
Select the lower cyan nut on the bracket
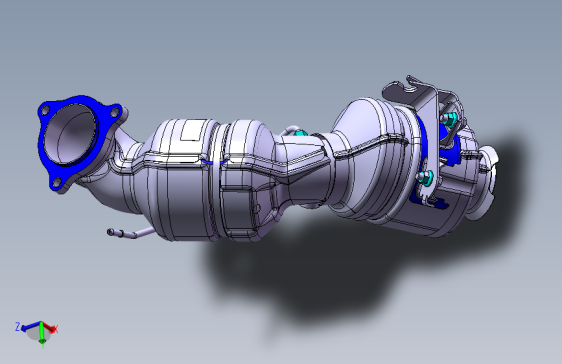click(x=426, y=177)
